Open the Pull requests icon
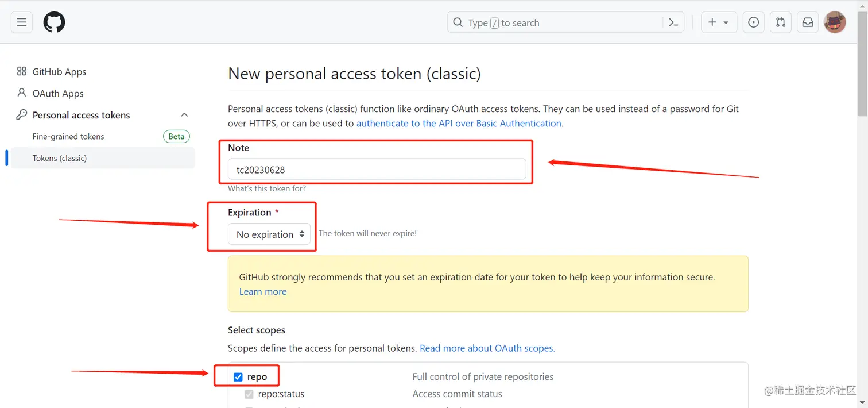The height and width of the screenshot is (408, 868). (781, 22)
